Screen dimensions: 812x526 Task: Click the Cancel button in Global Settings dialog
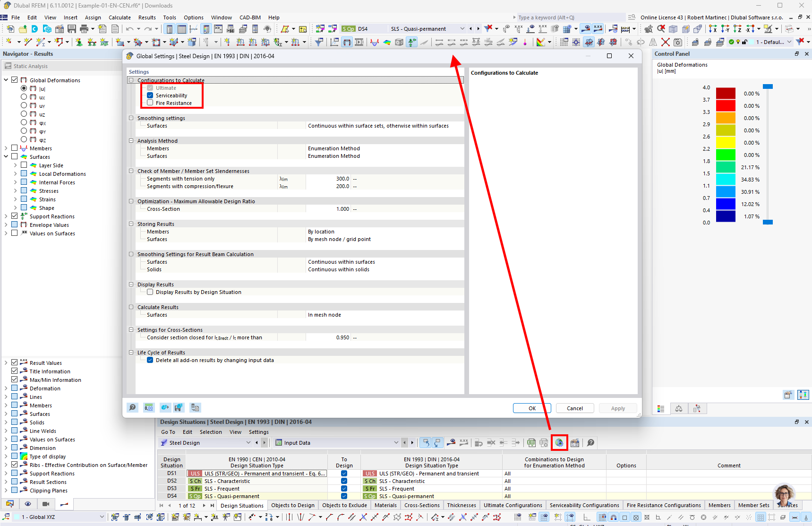[575, 408]
